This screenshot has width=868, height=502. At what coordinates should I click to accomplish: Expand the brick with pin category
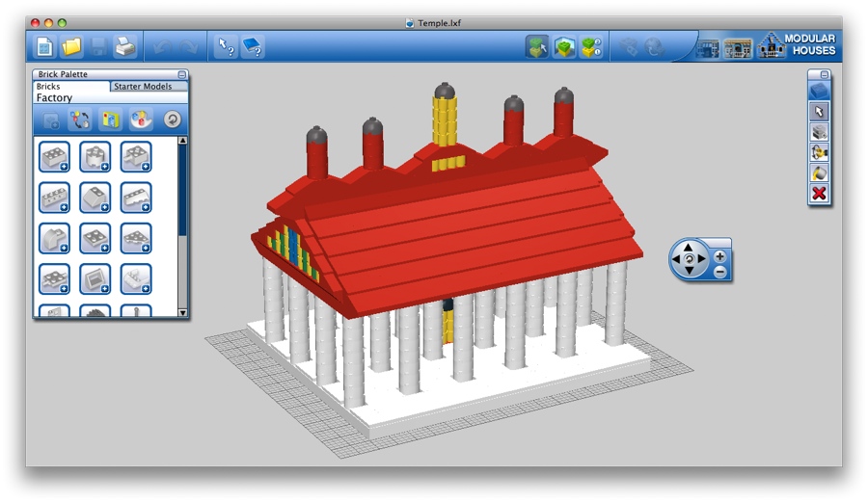(x=136, y=156)
